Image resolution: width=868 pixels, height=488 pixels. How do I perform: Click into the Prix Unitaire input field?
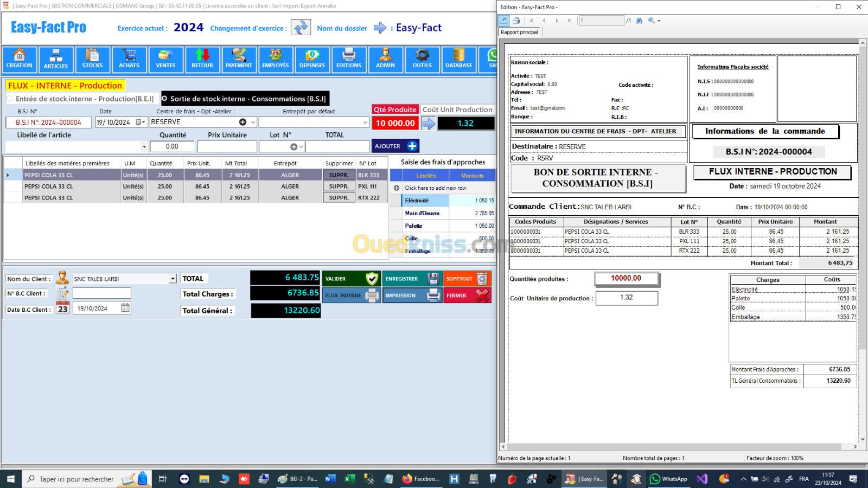(227, 146)
